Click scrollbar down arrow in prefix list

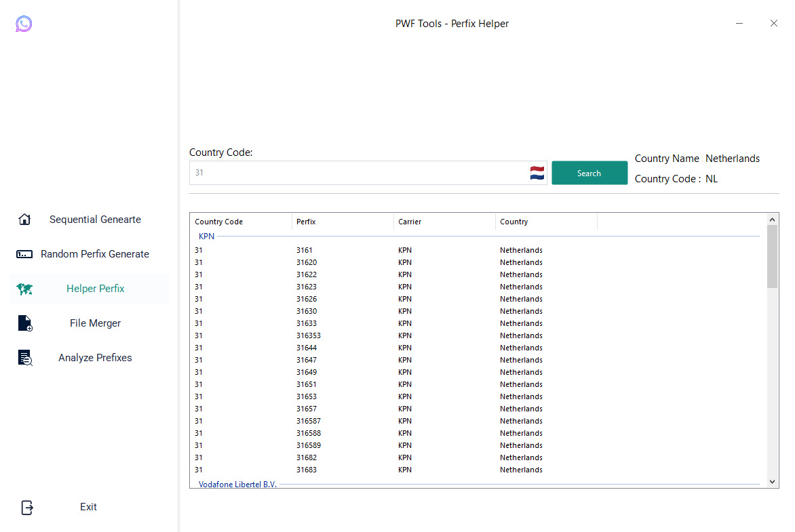[x=772, y=482]
